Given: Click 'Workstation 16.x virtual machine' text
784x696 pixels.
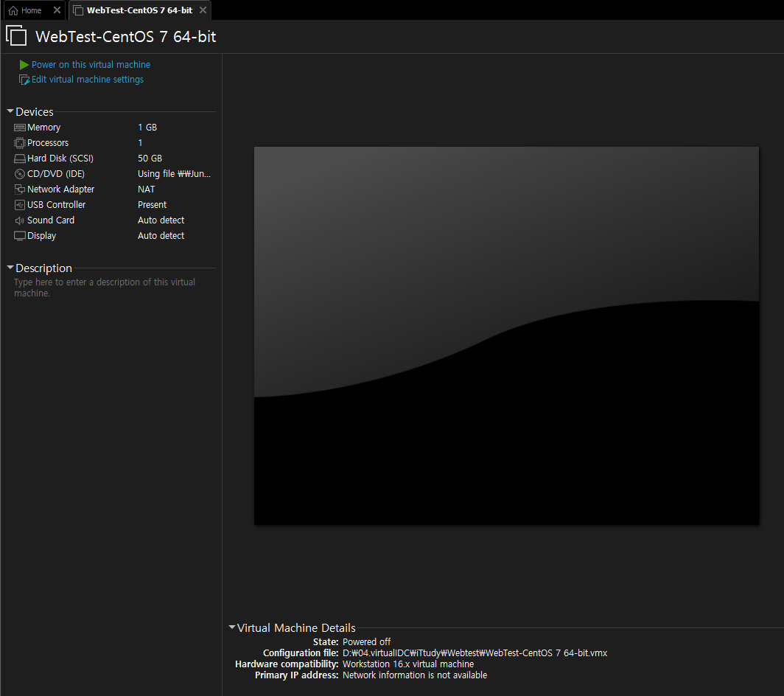Looking at the screenshot, I should tap(408, 664).
